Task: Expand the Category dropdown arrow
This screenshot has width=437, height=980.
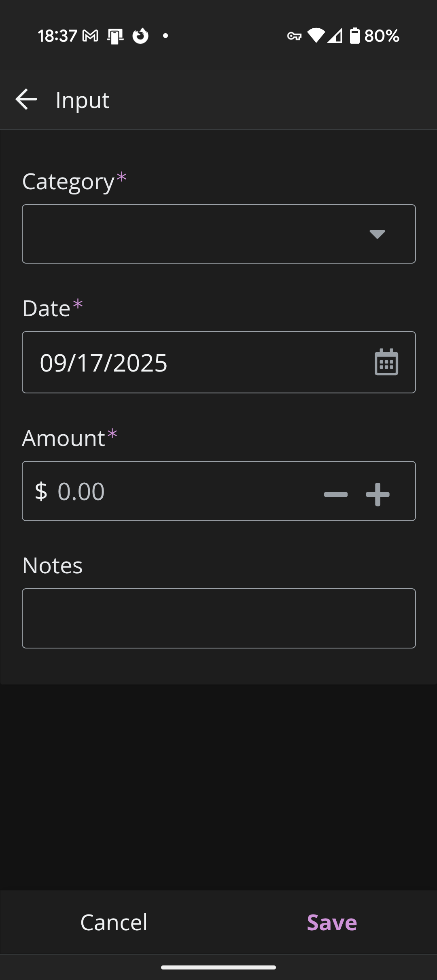Action: pos(377,234)
